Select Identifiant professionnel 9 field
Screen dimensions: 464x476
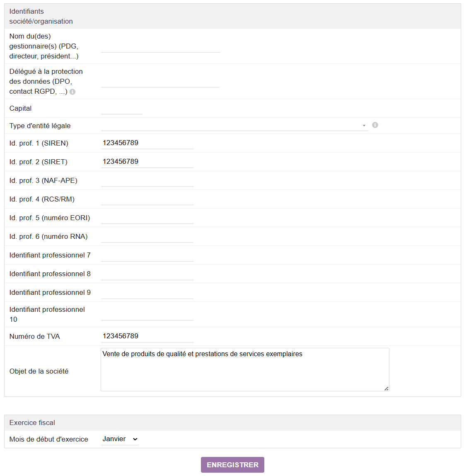(147, 293)
